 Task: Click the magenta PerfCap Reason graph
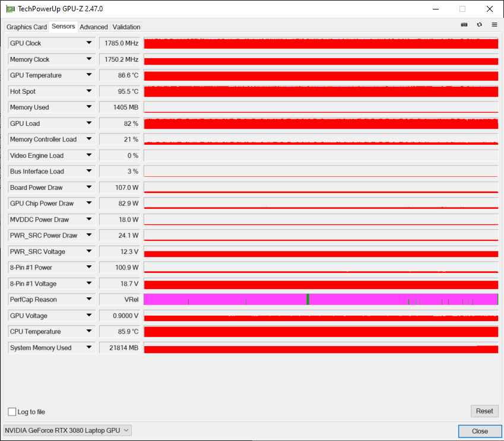tap(321, 300)
